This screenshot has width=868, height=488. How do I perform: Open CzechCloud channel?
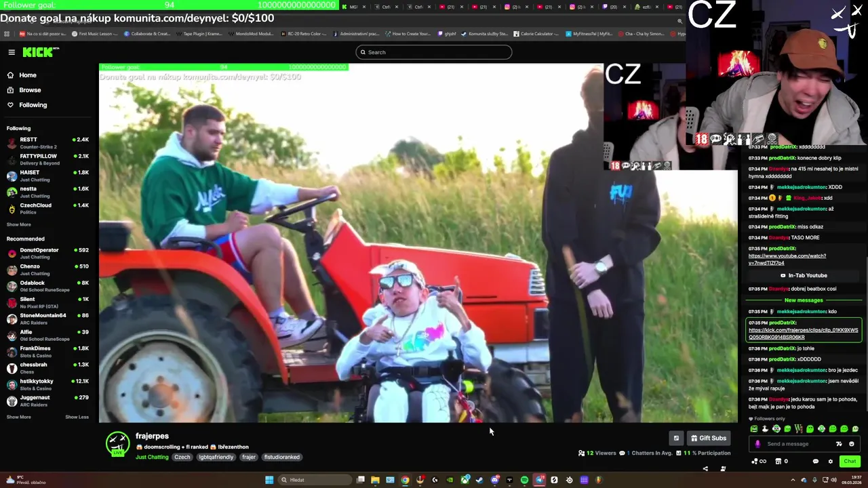click(47, 208)
